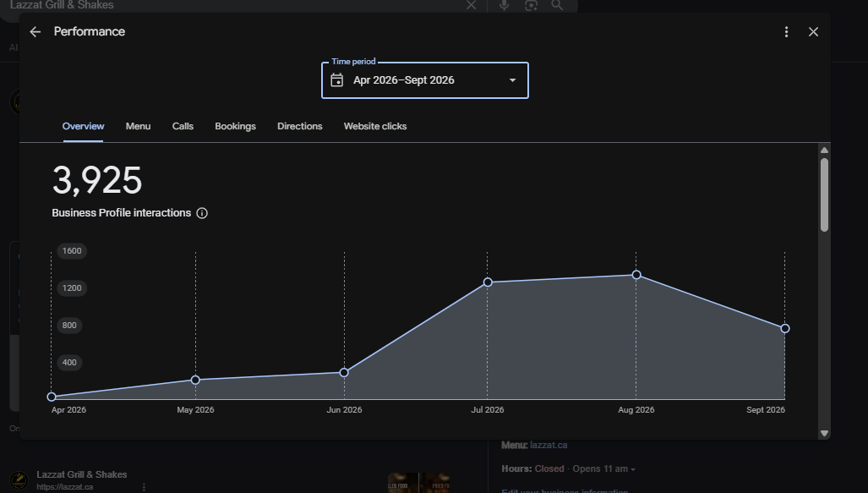Viewport: 868px width, 493px height.
Task: Click the Business Profile interactions label
Action: (121, 213)
